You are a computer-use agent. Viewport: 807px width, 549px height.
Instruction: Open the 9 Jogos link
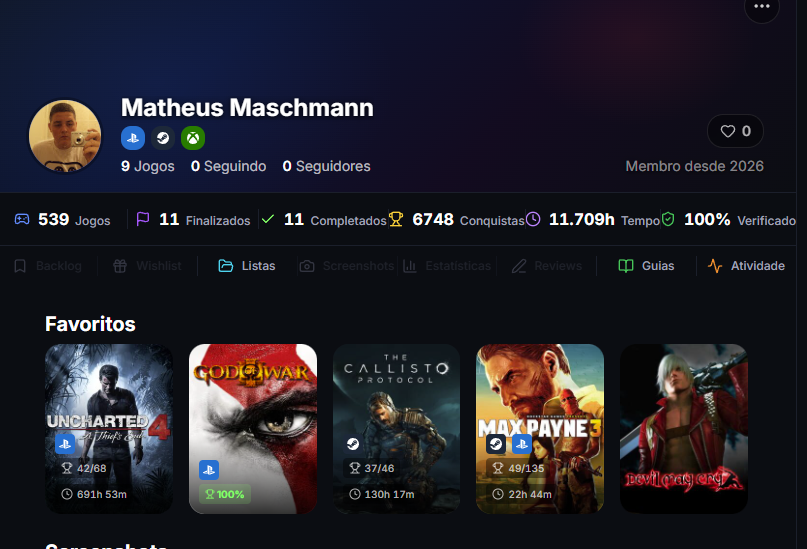[x=148, y=166]
